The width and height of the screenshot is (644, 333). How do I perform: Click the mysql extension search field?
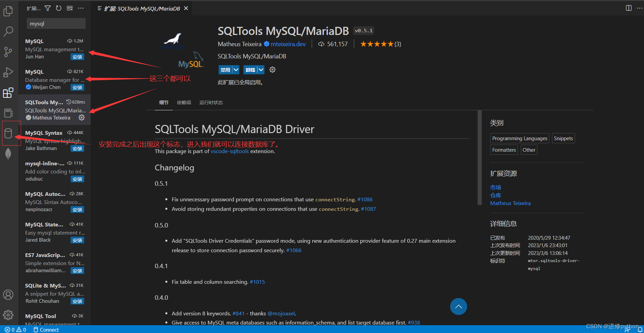point(56,23)
